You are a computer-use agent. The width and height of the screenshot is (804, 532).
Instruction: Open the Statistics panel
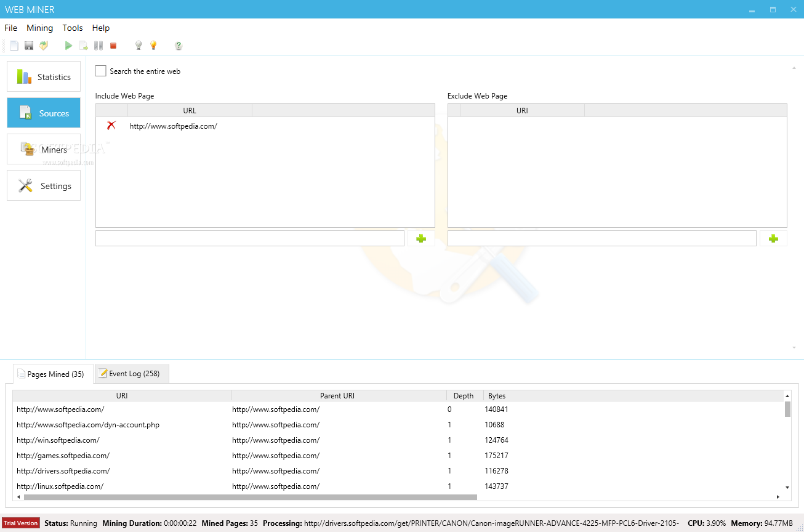click(44, 77)
